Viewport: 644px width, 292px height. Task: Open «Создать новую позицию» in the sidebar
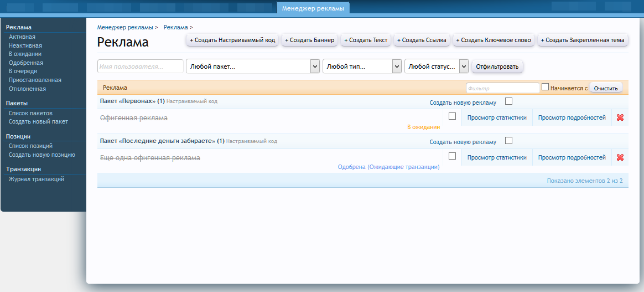click(42, 155)
